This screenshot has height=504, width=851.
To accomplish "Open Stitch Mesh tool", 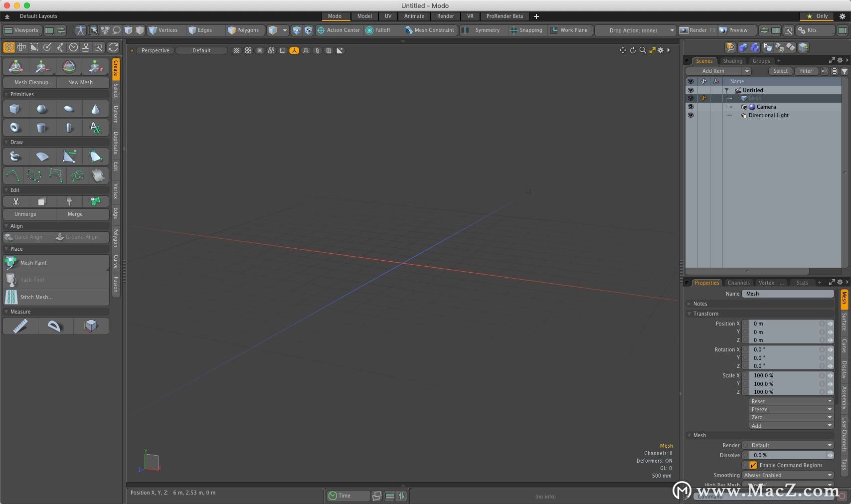I will coord(56,297).
